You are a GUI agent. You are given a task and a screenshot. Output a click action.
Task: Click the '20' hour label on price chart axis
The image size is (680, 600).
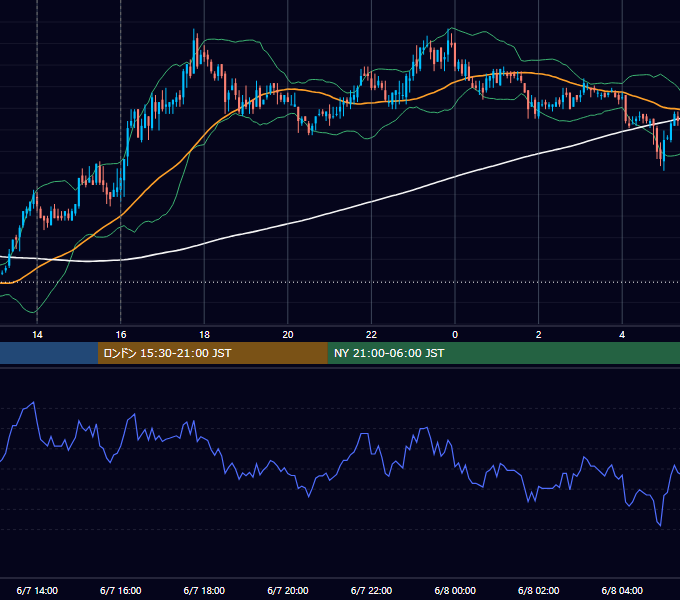[x=288, y=335]
